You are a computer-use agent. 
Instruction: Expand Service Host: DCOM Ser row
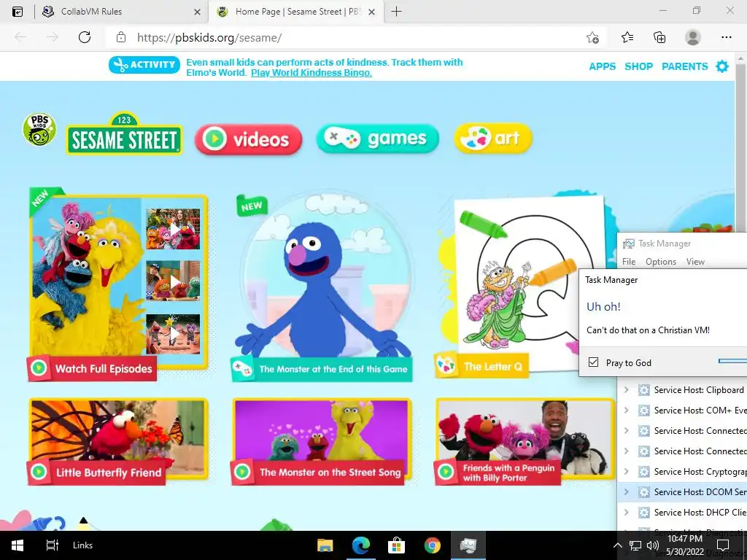click(x=627, y=492)
